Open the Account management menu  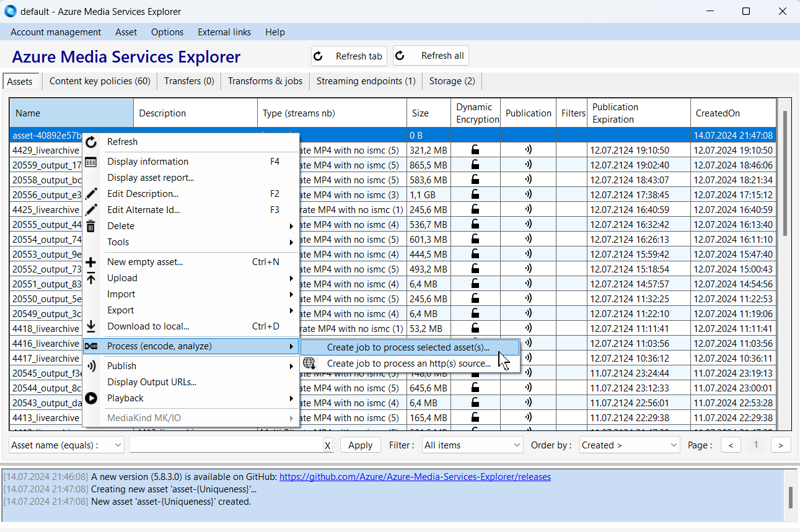click(56, 32)
